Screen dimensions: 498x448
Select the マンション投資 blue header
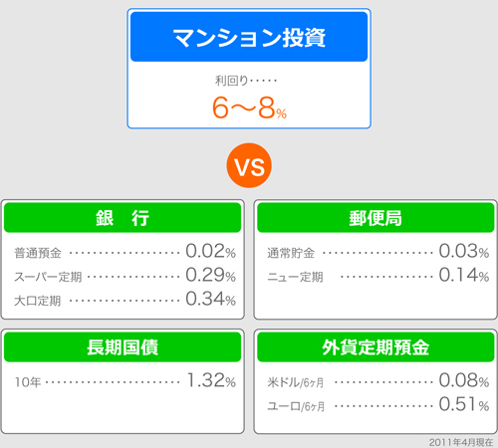point(249,37)
